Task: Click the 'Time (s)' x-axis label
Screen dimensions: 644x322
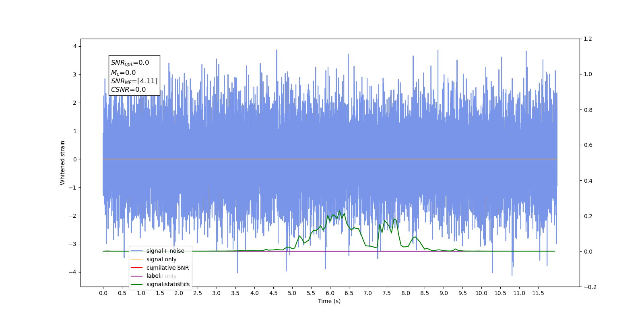Action: pos(329,301)
